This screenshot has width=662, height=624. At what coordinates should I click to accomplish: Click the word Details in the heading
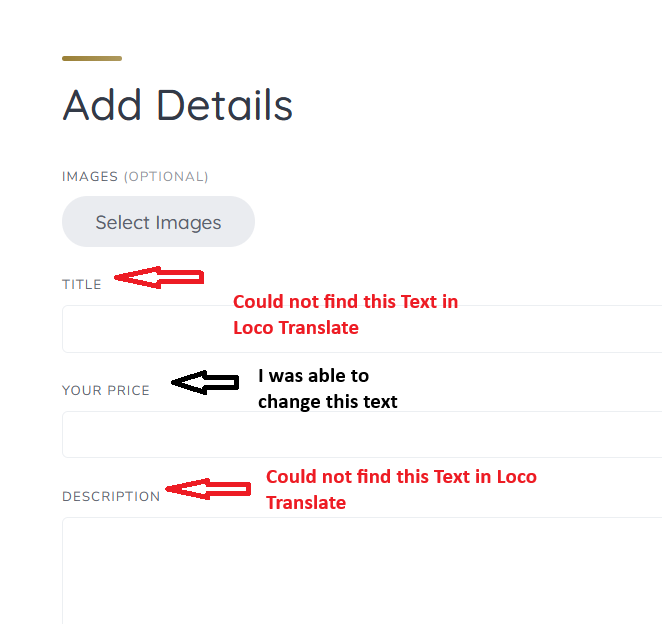pyautogui.click(x=225, y=105)
